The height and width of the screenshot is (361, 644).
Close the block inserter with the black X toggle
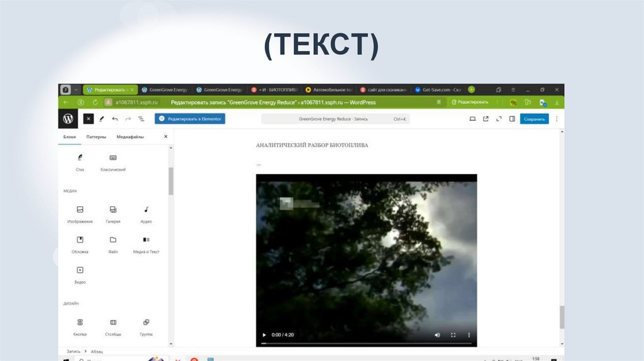[88, 119]
